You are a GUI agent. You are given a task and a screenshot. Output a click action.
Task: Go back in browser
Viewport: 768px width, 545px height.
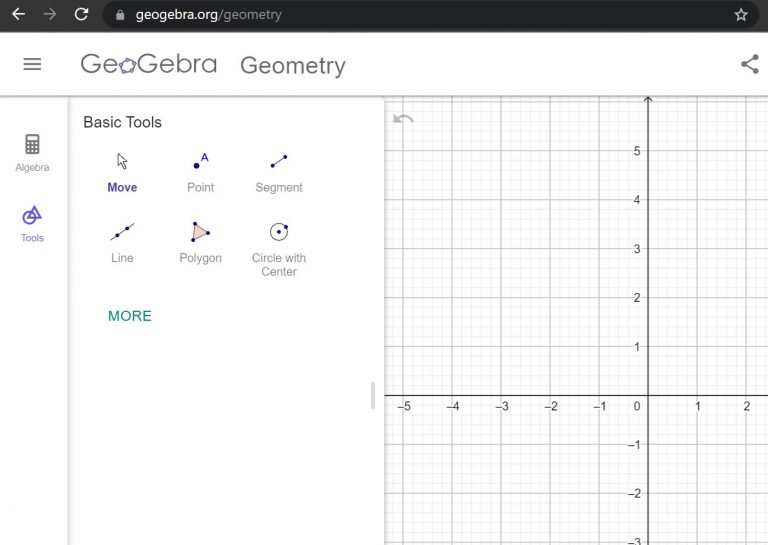tap(19, 14)
